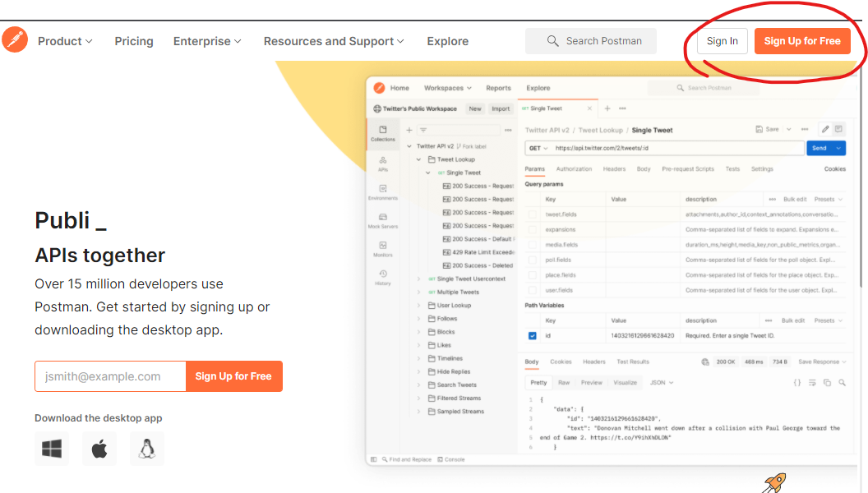Image resolution: width=868 pixels, height=493 pixels.
Task: Click the filter icon in the collections panel
Action: tap(423, 130)
